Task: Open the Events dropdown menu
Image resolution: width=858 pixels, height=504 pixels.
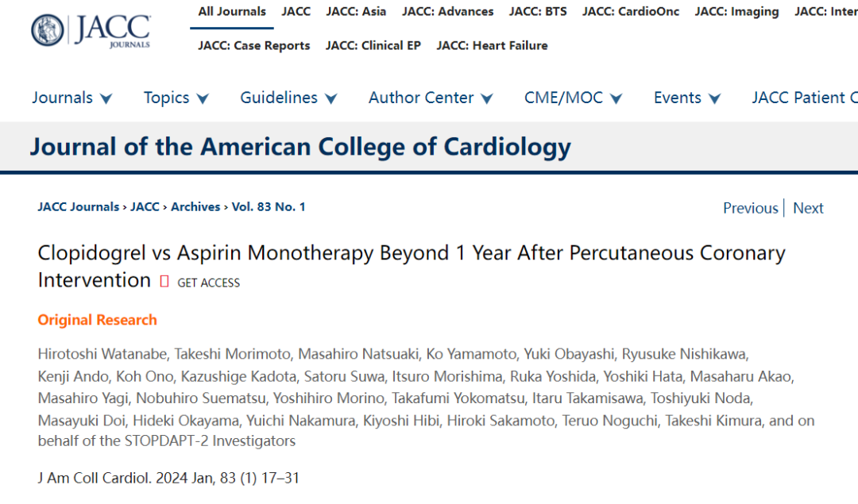Action: (686, 98)
